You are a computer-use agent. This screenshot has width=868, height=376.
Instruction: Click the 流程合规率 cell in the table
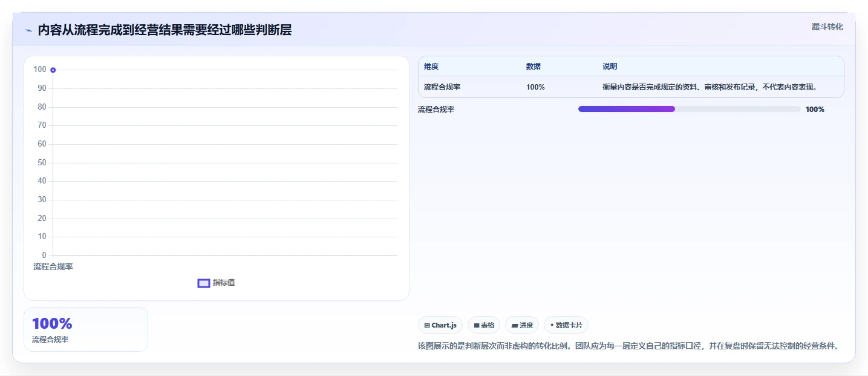(442, 87)
